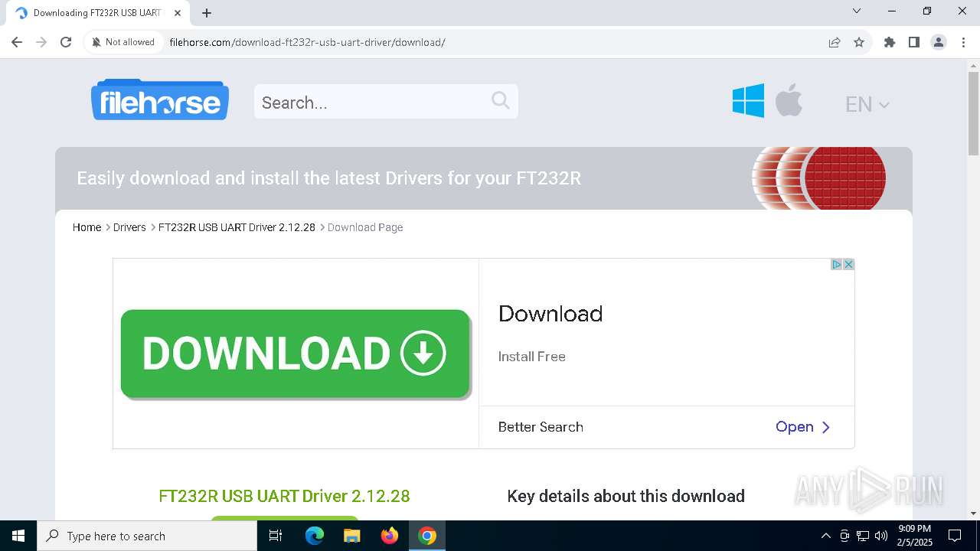Click the ad 'Download' heading
Image resolution: width=980 pixels, height=551 pixels.
coord(550,314)
